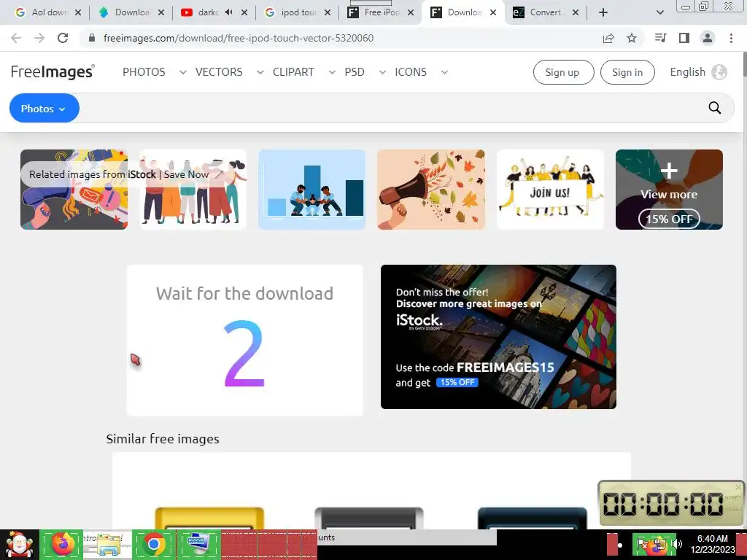Click the computer keyboard taskbar icon

click(198, 544)
